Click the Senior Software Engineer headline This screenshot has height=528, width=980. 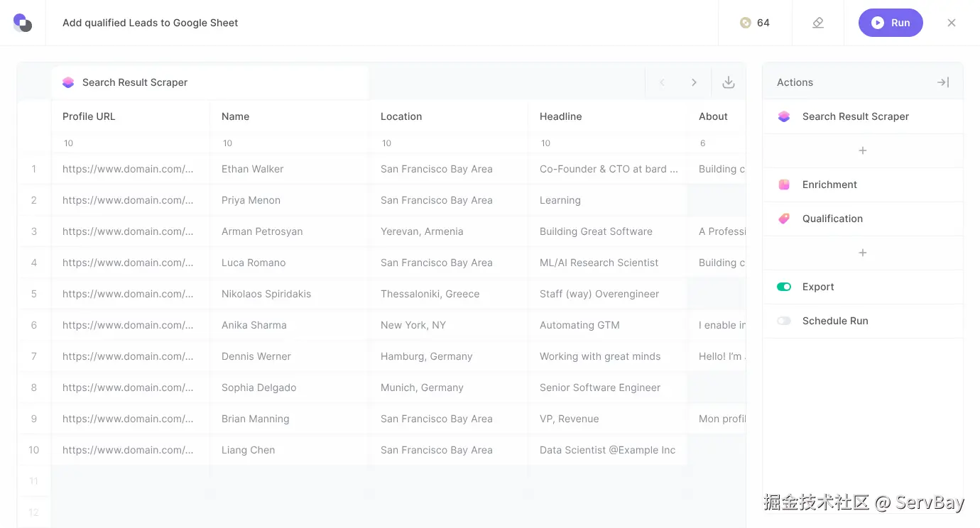tap(608, 387)
